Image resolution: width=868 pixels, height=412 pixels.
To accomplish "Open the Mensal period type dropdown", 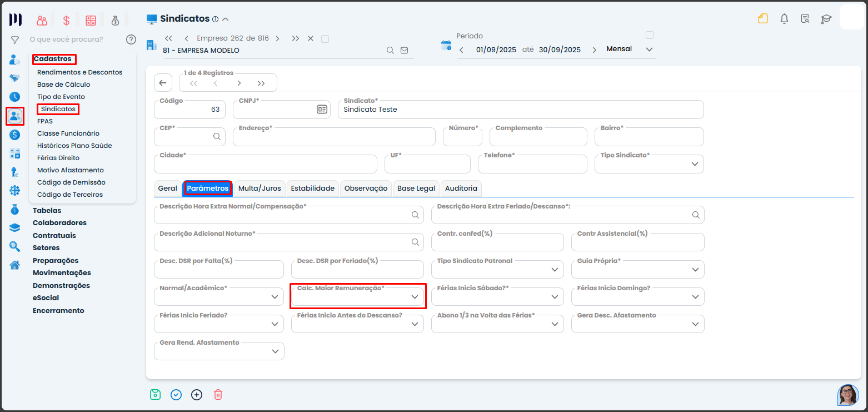I will point(649,49).
